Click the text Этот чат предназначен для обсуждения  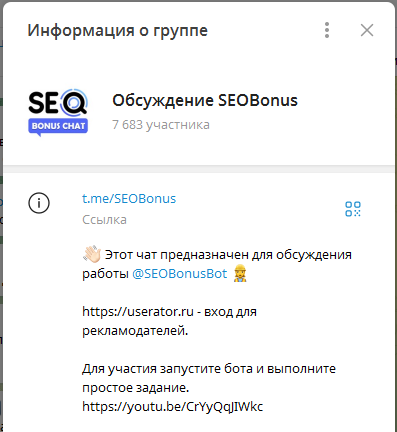[228, 255]
